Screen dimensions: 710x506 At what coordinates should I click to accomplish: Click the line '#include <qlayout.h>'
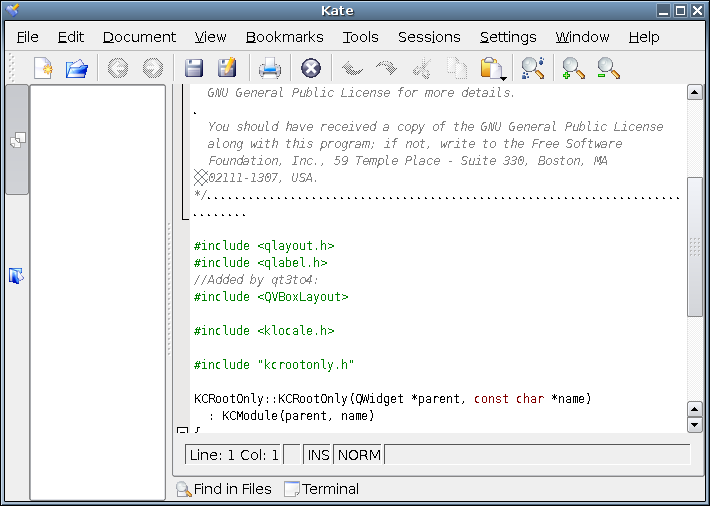click(x=264, y=246)
